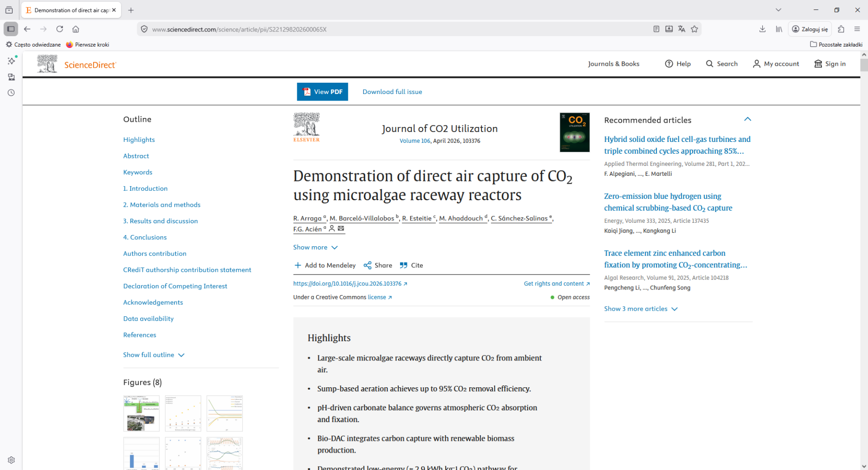Open the extensions puzzle icon

(x=841, y=29)
